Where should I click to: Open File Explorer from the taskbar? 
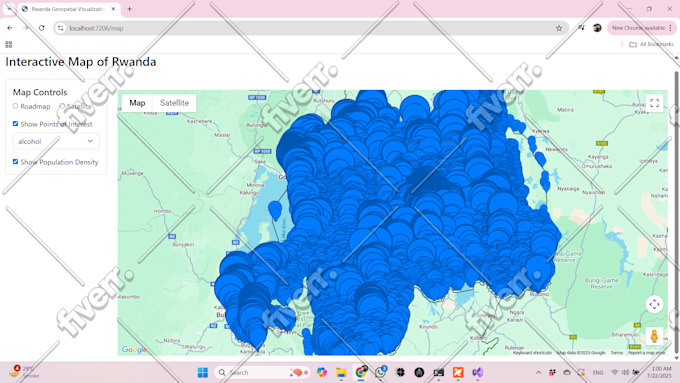[x=341, y=373]
